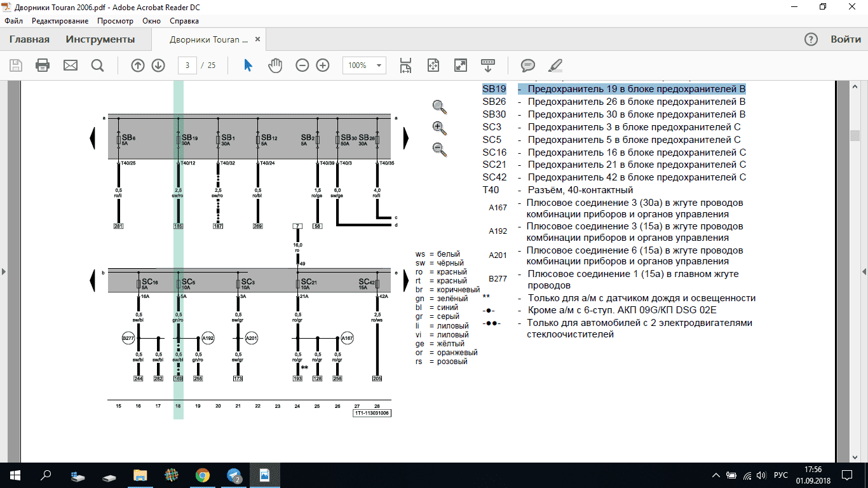Open the Справка menu
Viewport: 868px width, 488px height.
pos(184,21)
